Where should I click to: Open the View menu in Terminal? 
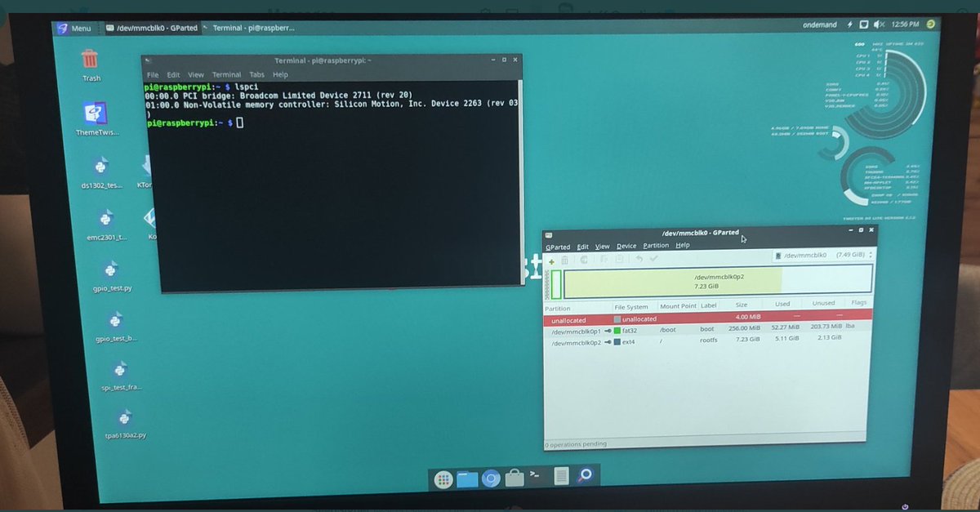point(196,74)
